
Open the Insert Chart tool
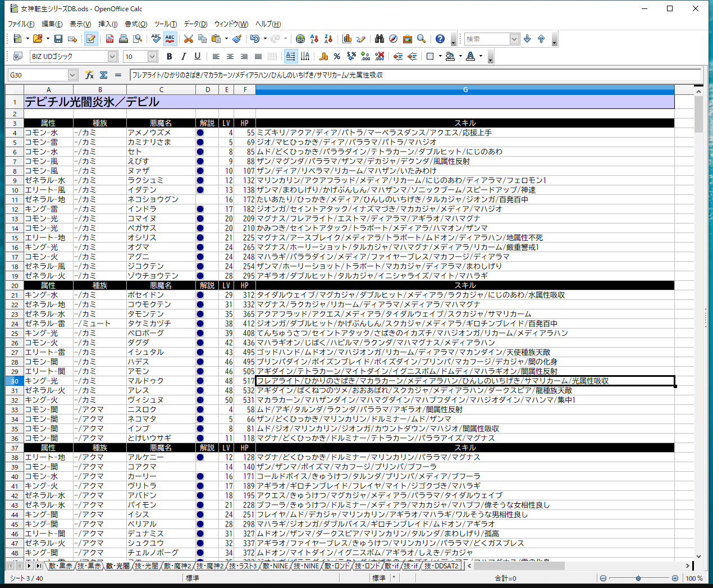[347, 39]
